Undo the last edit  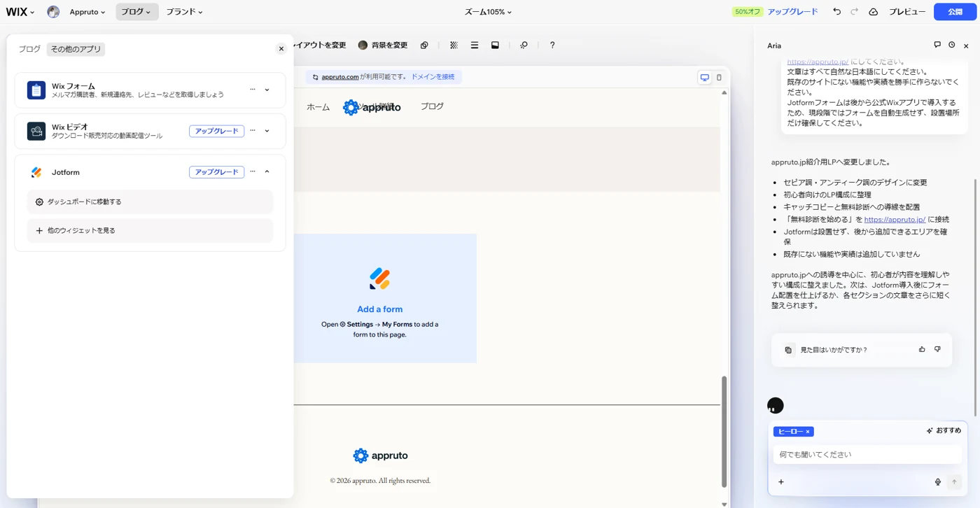836,12
